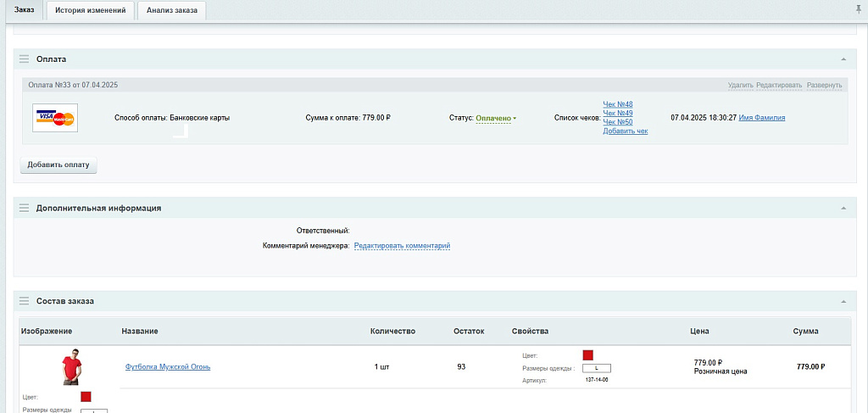Click drag handle icon of Оплата section
868x413 pixels.
(x=24, y=59)
